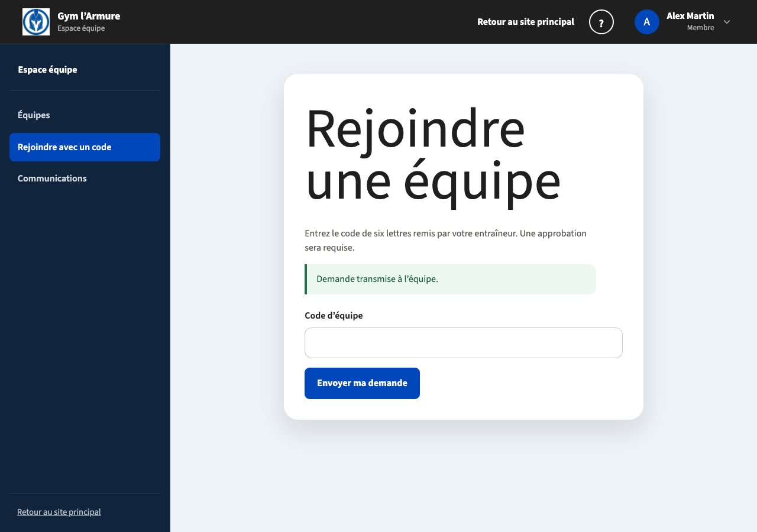The width and height of the screenshot is (757, 532).
Task: Open the Équipes sidebar item
Action: click(x=85, y=115)
